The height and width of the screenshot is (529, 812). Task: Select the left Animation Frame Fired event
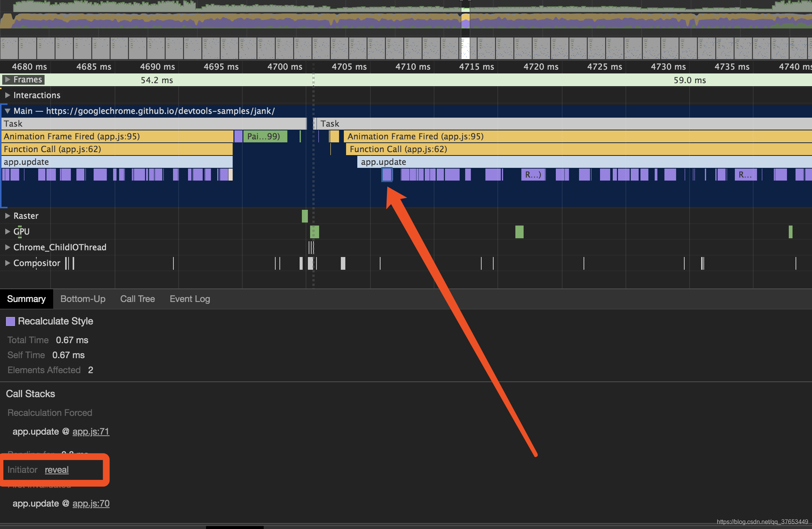(x=117, y=136)
